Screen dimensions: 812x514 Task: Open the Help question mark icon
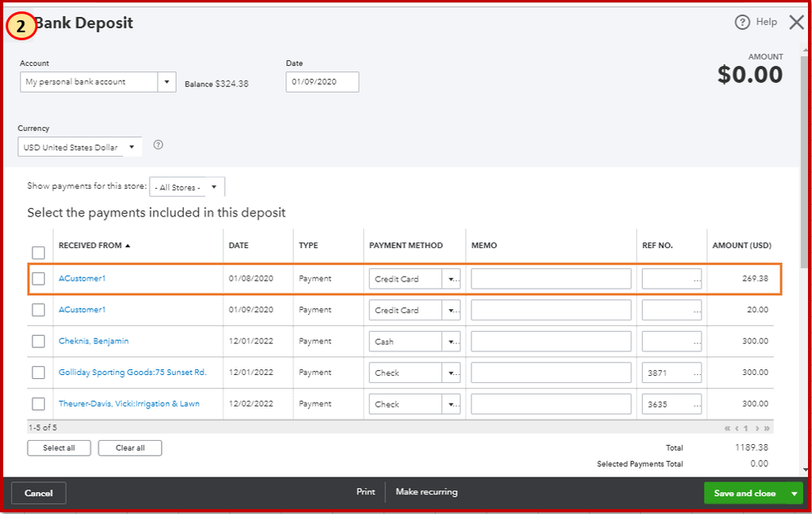pos(741,22)
